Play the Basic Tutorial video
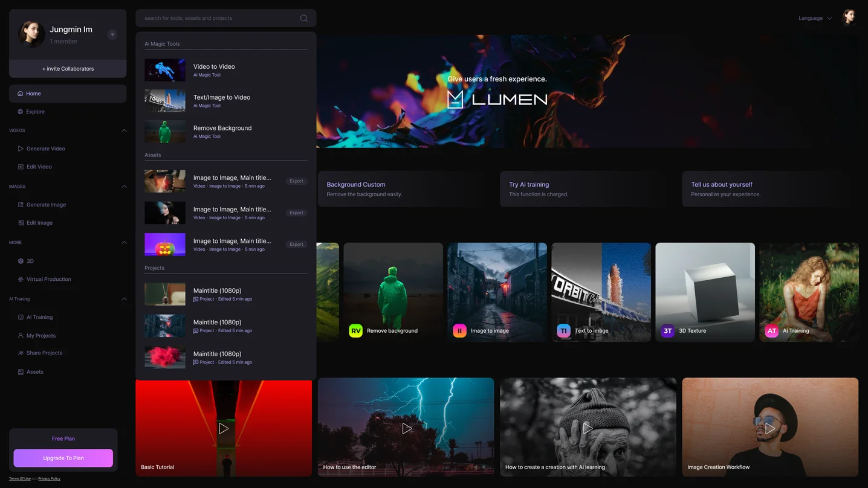The height and width of the screenshot is (488, 868). [x=224, y=428]
